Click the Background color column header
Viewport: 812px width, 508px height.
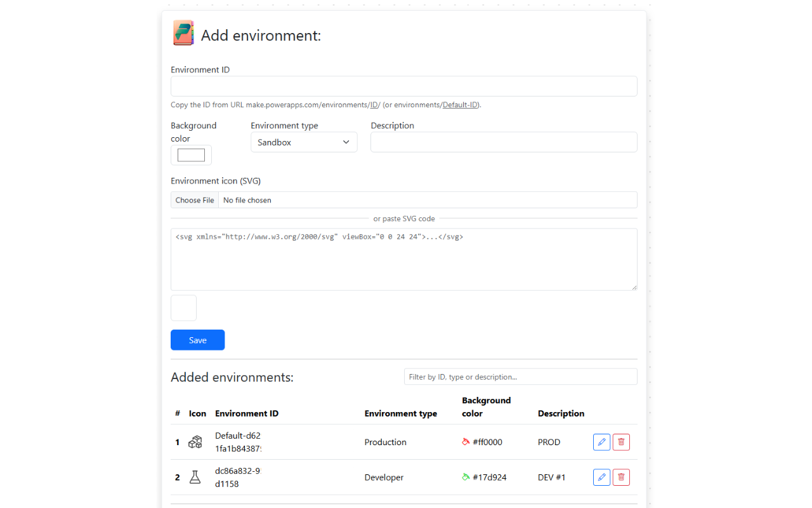[x=487, y=407]
